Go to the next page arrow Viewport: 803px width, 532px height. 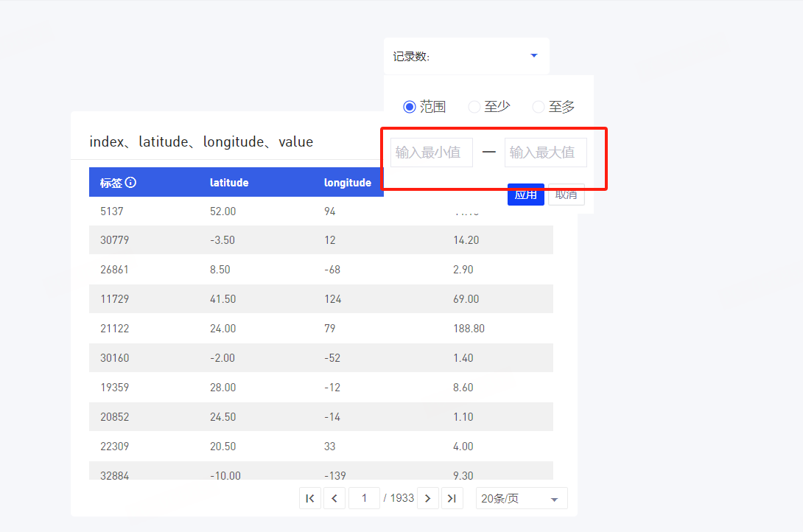tap(427, 498)
